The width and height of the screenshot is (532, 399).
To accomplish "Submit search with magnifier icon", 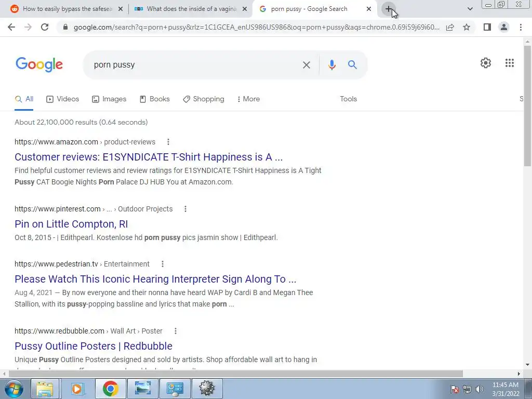I will (x=353, y=65).
